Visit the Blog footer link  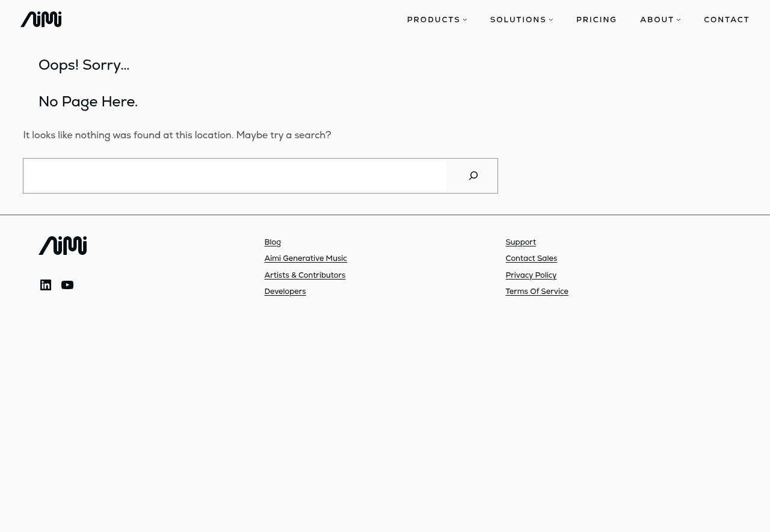point(273,242)
